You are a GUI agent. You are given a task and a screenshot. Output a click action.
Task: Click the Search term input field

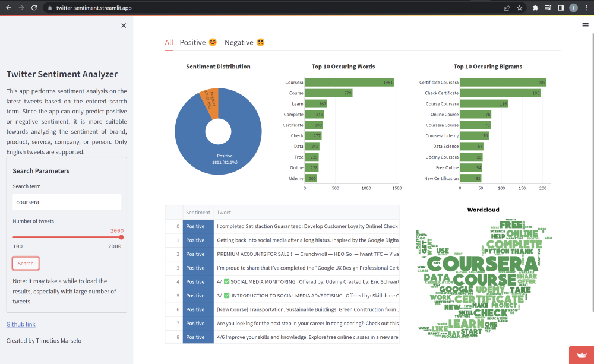67,202
